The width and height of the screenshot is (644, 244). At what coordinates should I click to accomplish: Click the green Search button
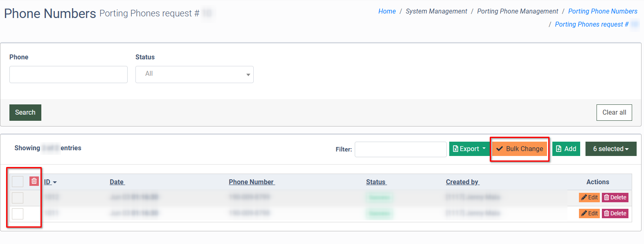point(25,113)
